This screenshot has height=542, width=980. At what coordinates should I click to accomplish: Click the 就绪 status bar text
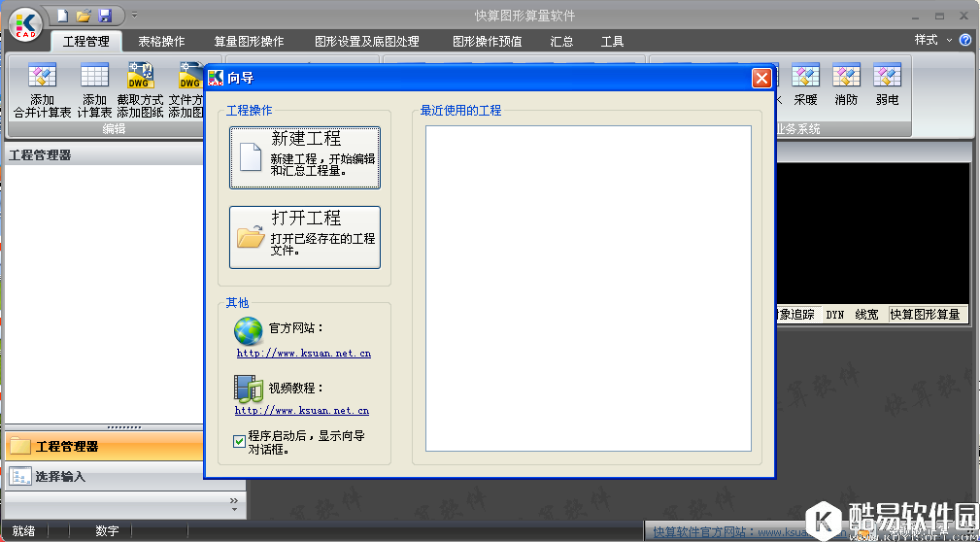click(23, 530)
